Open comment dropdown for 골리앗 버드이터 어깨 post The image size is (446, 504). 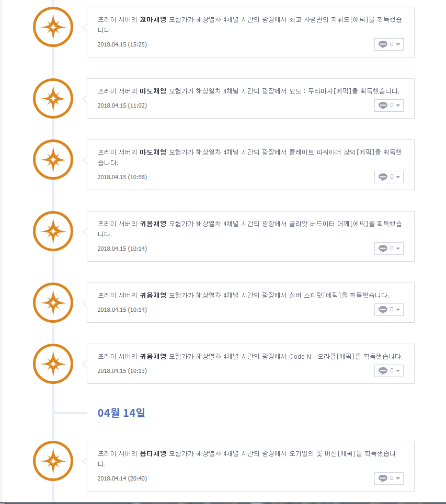click(389, 249)
